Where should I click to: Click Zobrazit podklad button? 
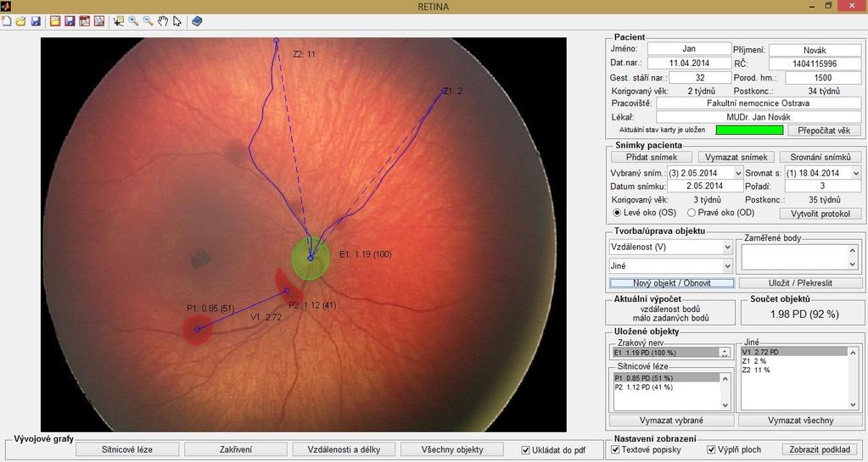pyautogui.click(x=820, y=449)
